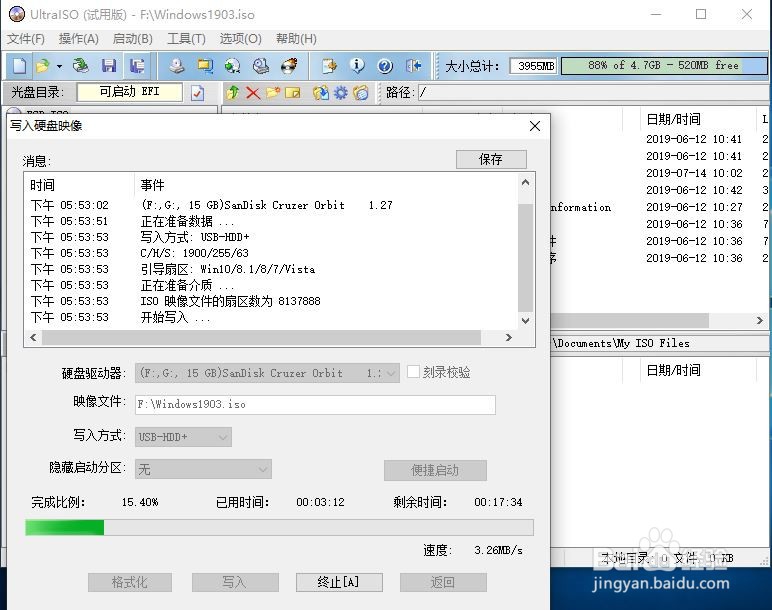
Task: Click the Open file folder icon
Action: pos(43,65)
